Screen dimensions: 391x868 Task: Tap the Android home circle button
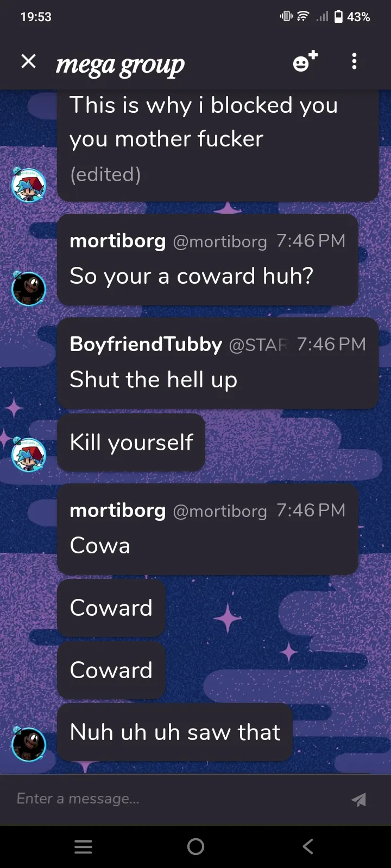point(195,847)
